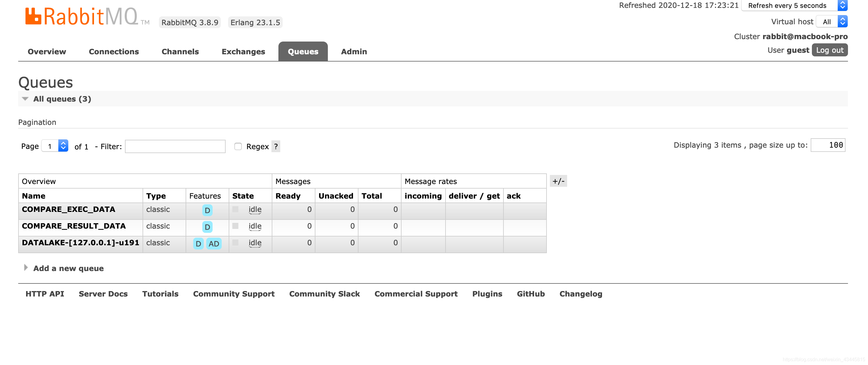Click the D feature icon on COMPARE_EXEC_DATA

(x=207, y=209)
